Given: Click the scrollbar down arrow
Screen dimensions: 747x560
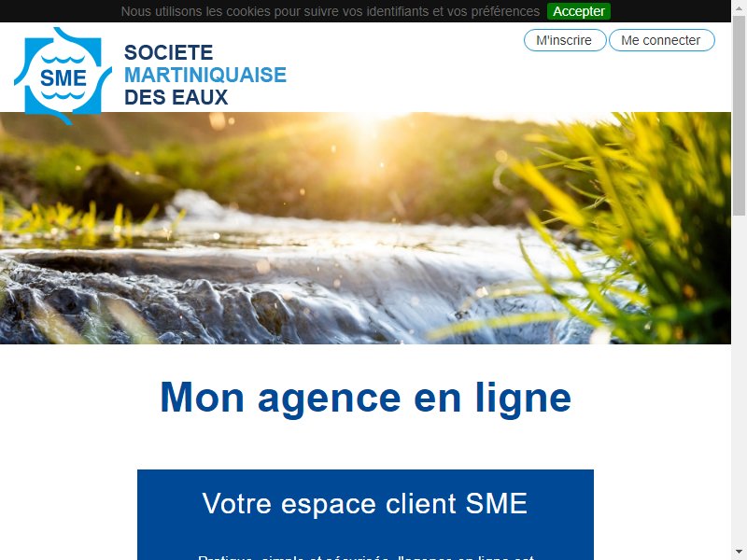Looking at the screenshot, I should click(x=739, y=553).
